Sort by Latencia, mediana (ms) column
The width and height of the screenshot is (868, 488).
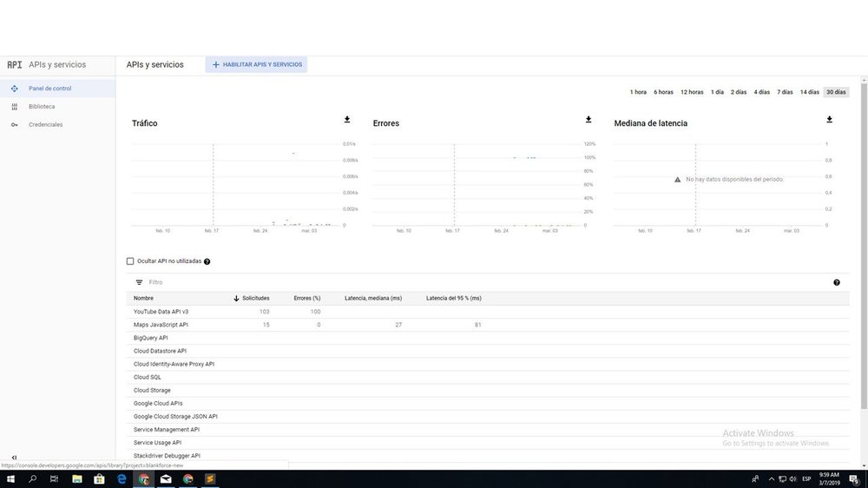(x=373, y=298)
